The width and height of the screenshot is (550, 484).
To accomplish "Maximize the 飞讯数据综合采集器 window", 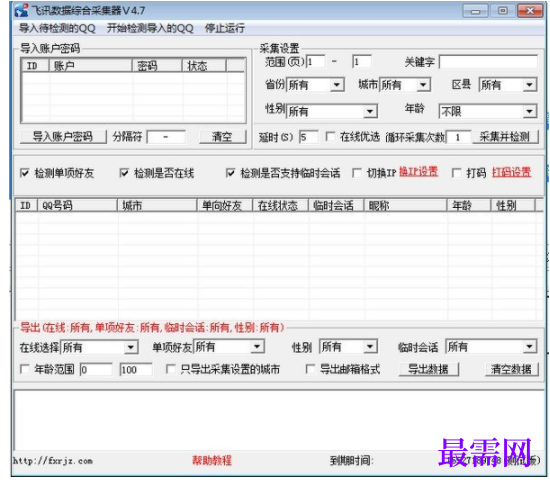I will pyautogui.click(x=503, y=11).
